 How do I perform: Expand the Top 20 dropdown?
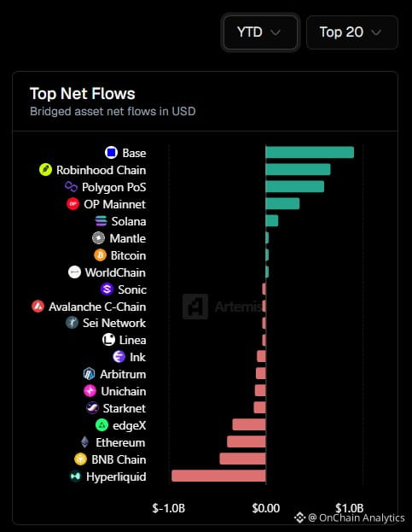pyautogui.click(x=352, y=32)
